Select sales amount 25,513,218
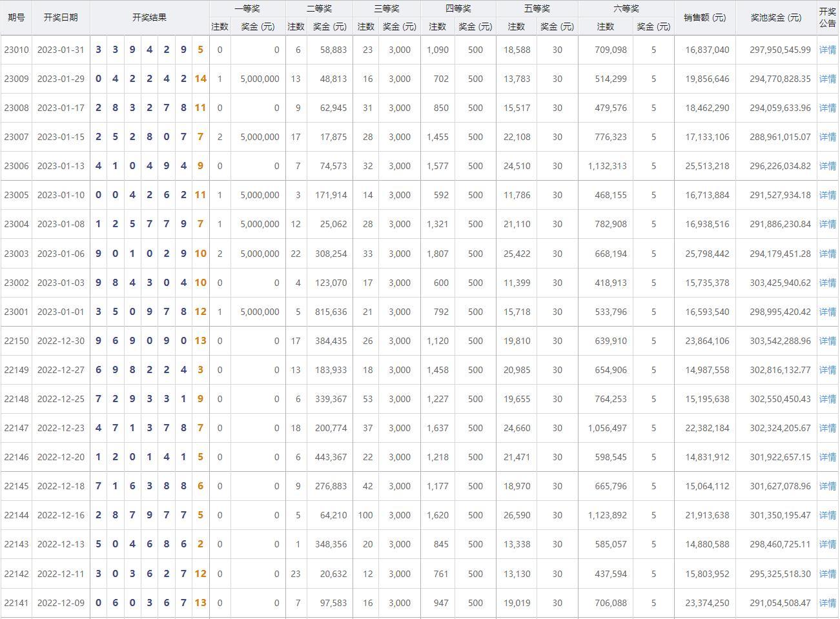Screen dimensions: 840x619 tap(708, 166)
